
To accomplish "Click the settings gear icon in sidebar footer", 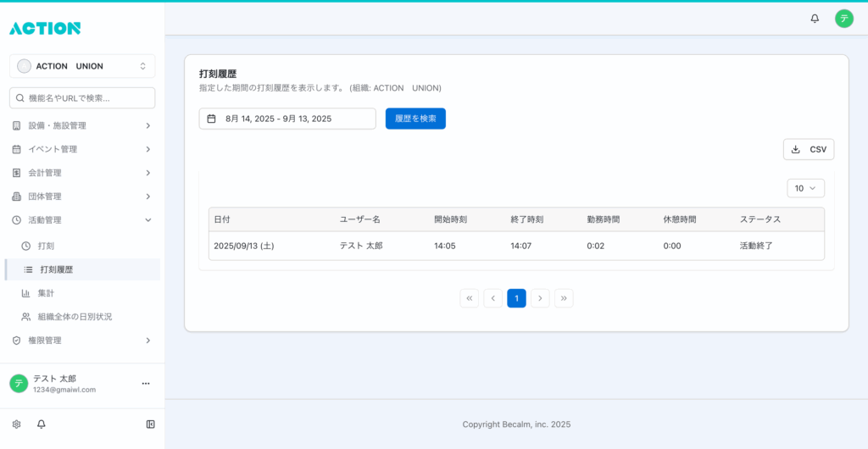I will pos(16,424).
